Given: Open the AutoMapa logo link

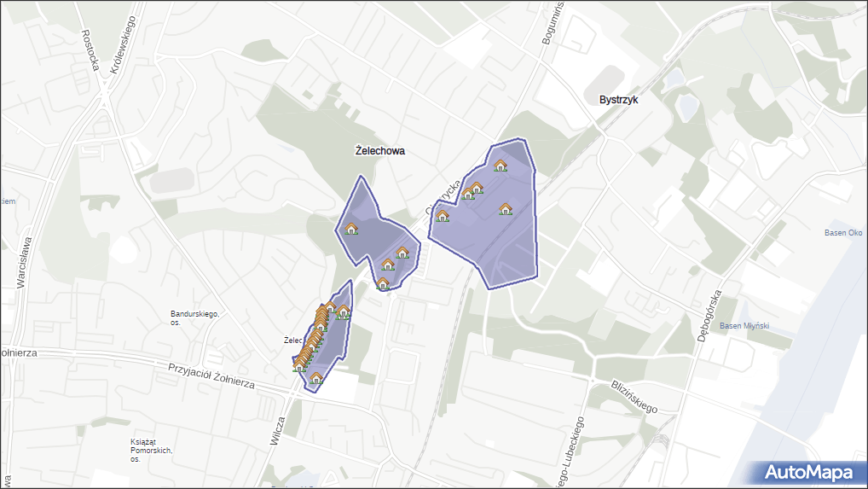Looking at the screenshot, I should click(x=808, y=472).
